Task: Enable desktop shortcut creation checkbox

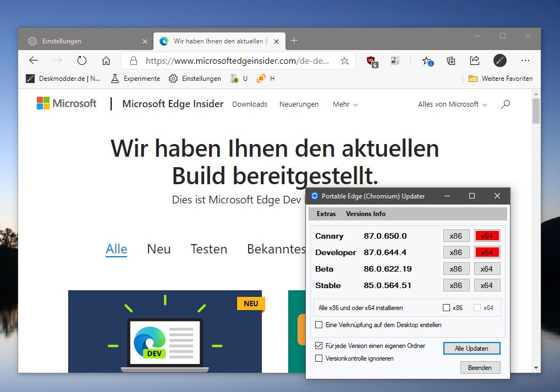Action: click(319, 325)
